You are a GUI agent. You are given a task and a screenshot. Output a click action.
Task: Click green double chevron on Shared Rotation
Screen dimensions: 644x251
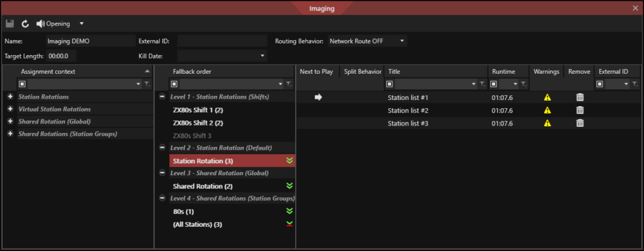tap(290, 186)
